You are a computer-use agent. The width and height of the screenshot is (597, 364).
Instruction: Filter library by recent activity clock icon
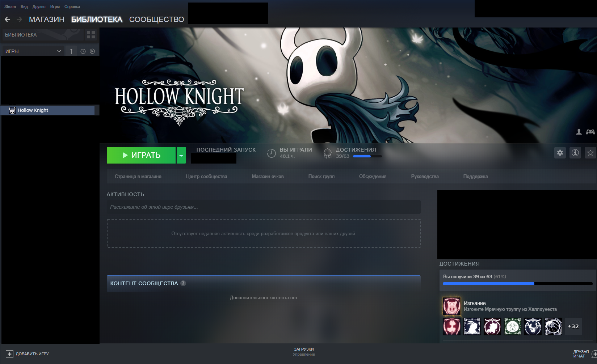coord(83,51)
